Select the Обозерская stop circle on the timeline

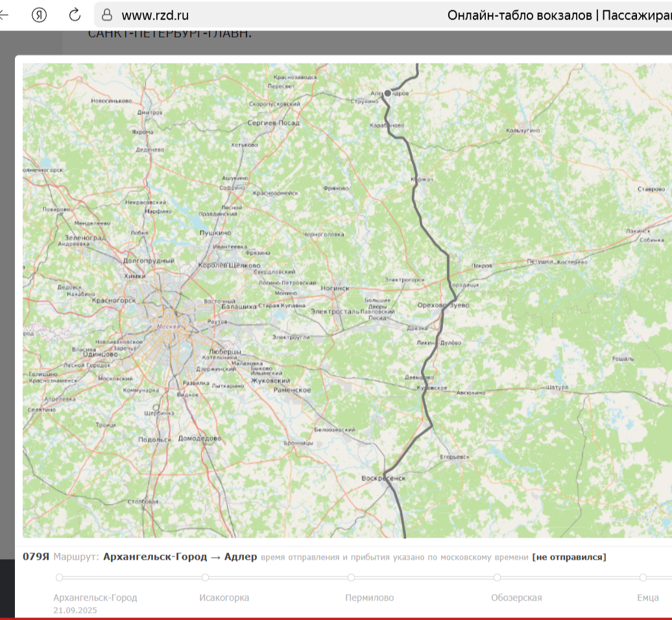pos(497,577)
